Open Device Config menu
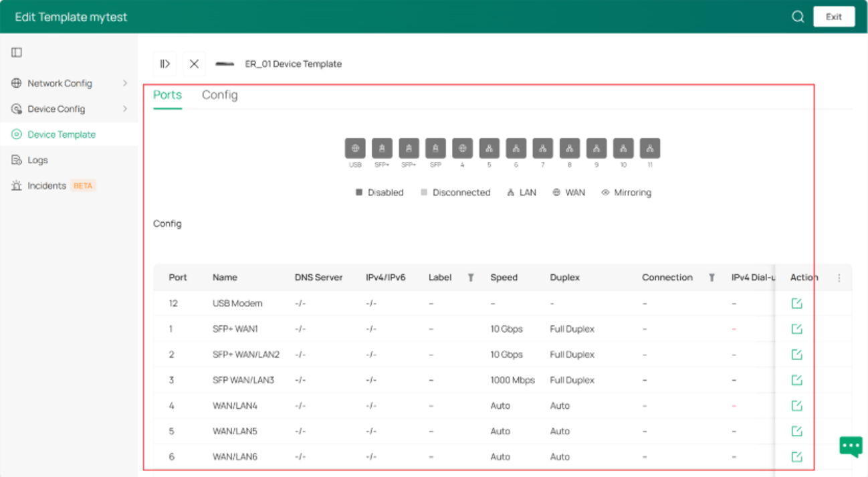868x477 pixels. click(56, 109)
